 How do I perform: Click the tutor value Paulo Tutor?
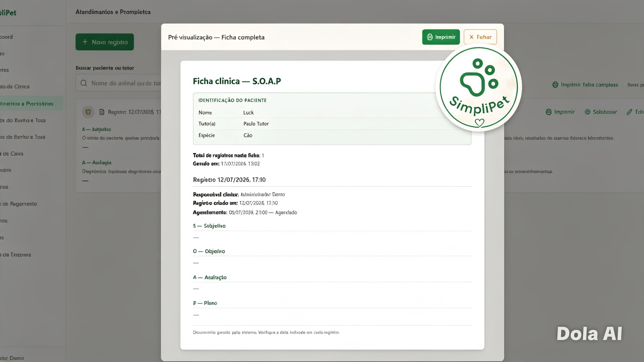click(256, 124)
